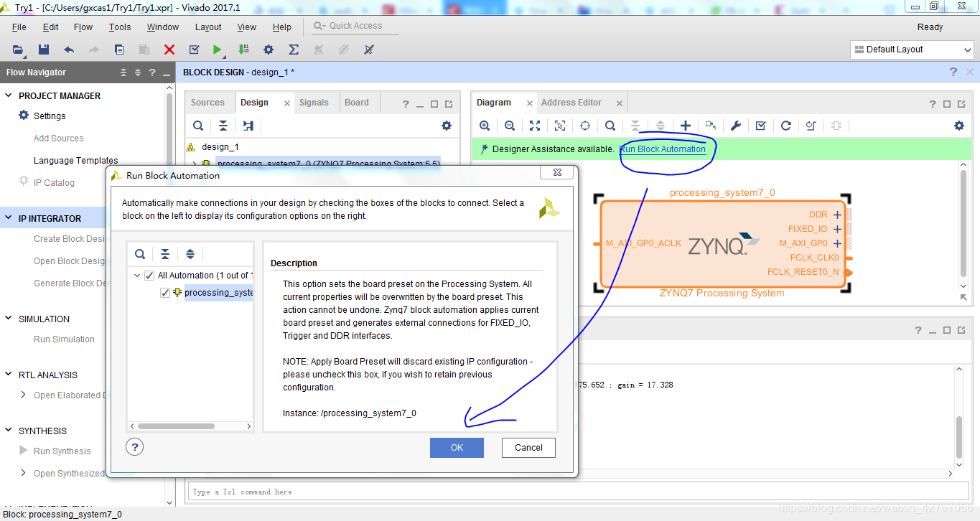Undo the last action in main toolbar
The image size is (980, 521).
[69, 50]
